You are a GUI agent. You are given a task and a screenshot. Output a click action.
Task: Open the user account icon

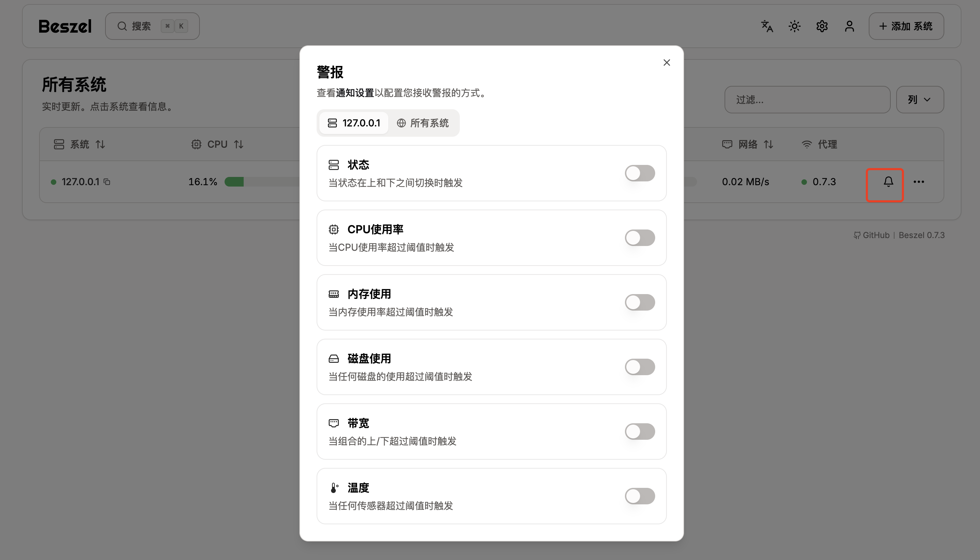(x=849, y=26)
